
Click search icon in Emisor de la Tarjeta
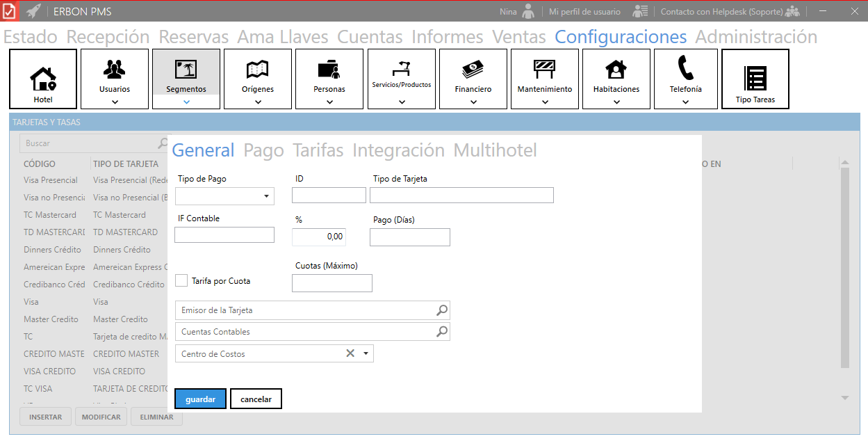pyautogui.click(x=441, y=310)
